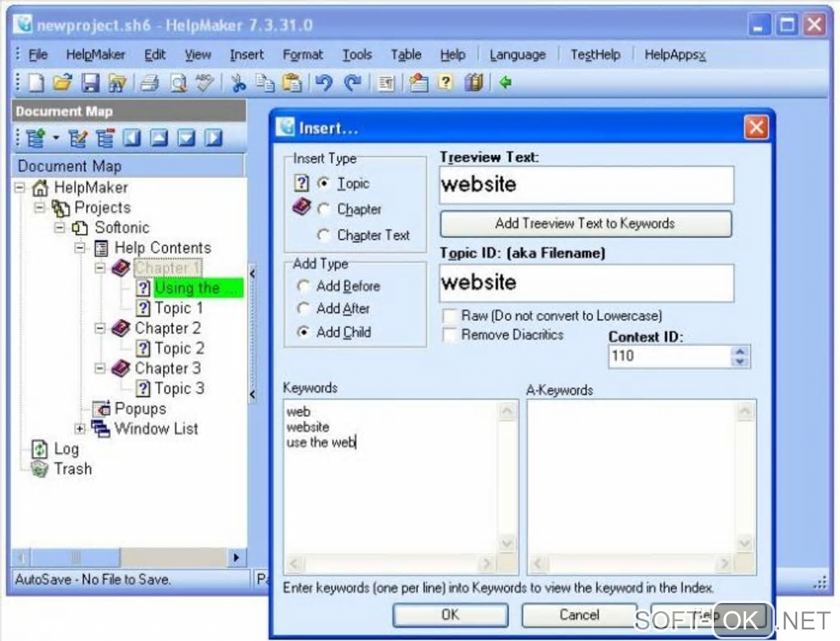Viewport: 840px width, 641px height.
Task: Collapse the Chapter 1 node
Action: (100, 268)
